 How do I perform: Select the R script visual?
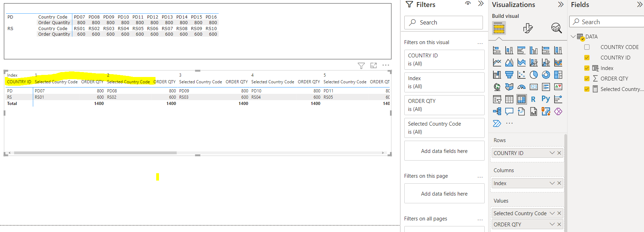(534, 99)
